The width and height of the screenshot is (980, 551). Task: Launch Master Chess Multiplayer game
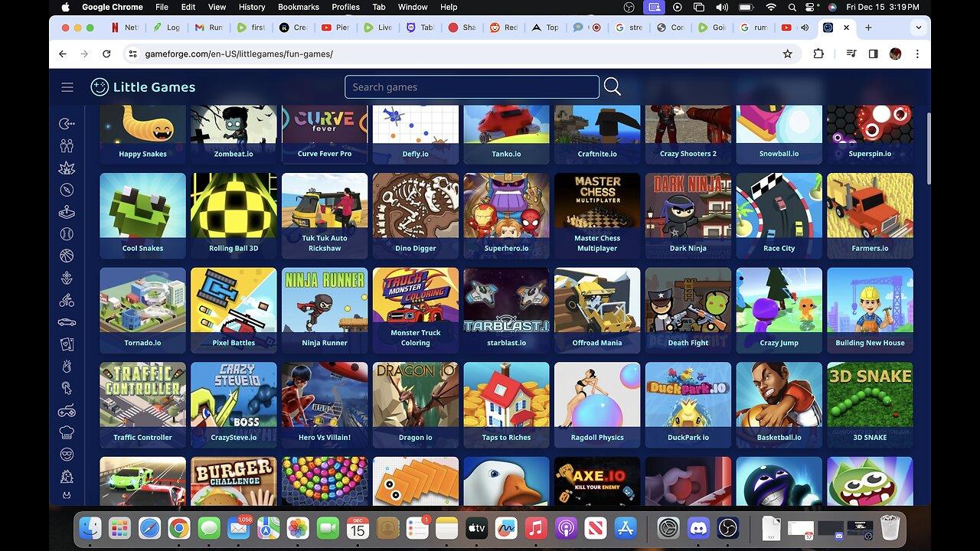(x=597, y=214)
